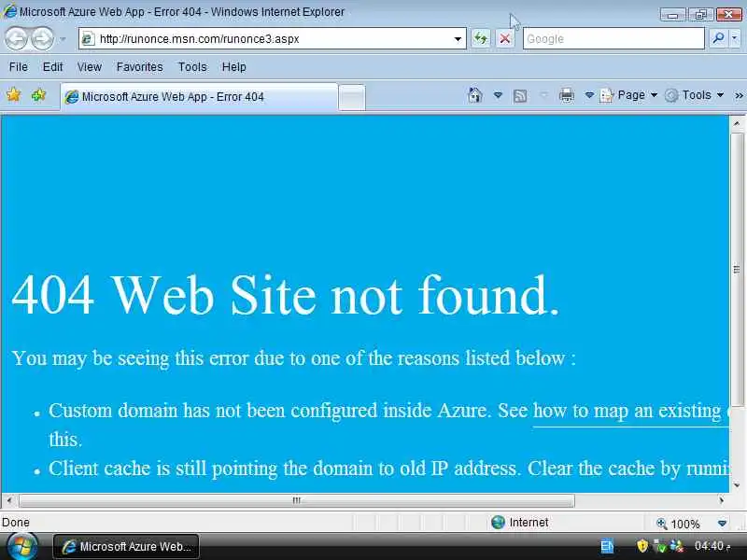747x560 pixels.
Task: Open the File menu
Action: tap(19, 67)
